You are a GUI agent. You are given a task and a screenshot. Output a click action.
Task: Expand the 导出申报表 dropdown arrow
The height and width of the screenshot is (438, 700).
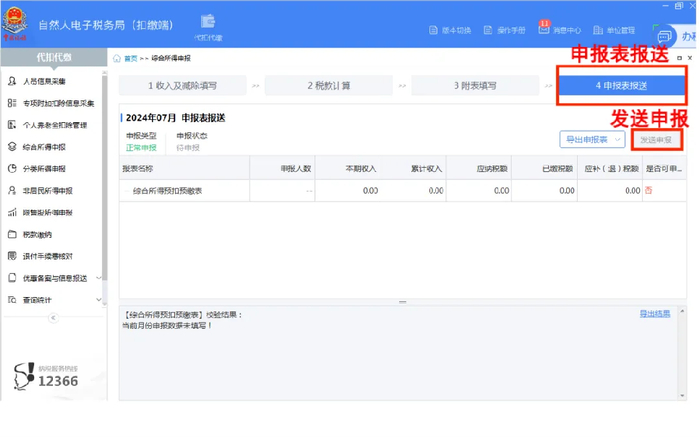click(619, 140)
